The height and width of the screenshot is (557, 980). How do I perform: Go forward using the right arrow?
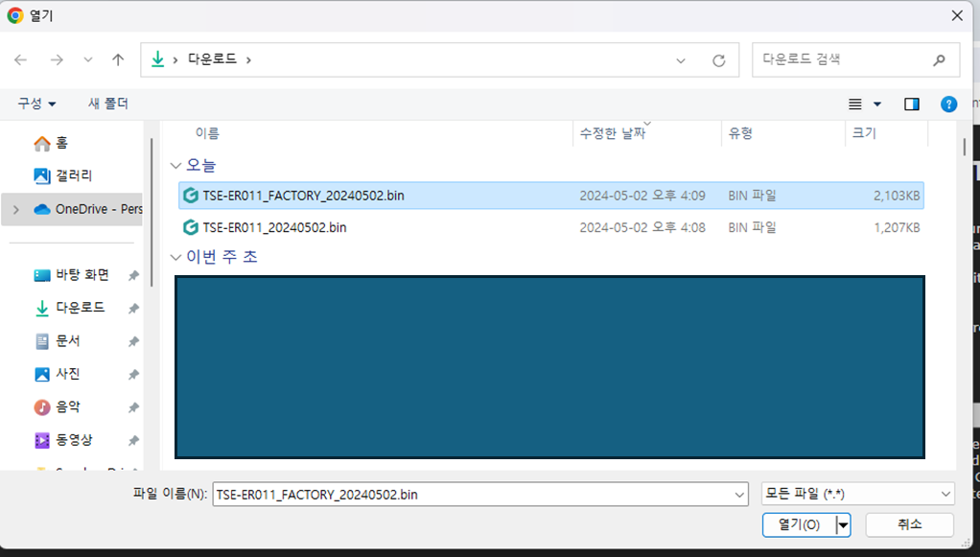[57, 60]
